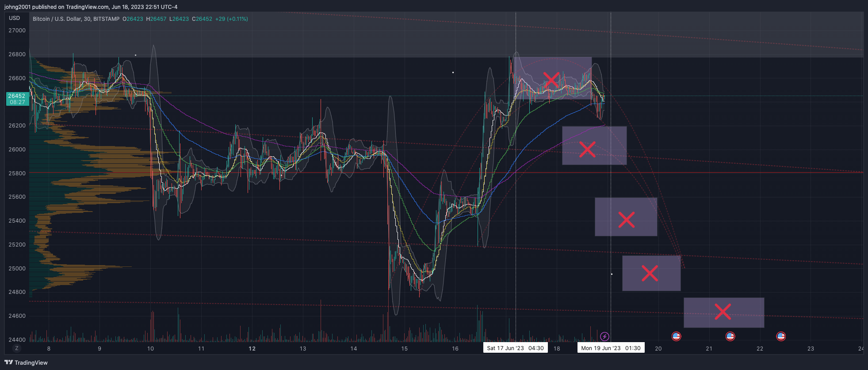Click bold date 12 on the time axis
The width and height of the screenshot is (868, 370).
pyautogui.click(x=252, y=349)
